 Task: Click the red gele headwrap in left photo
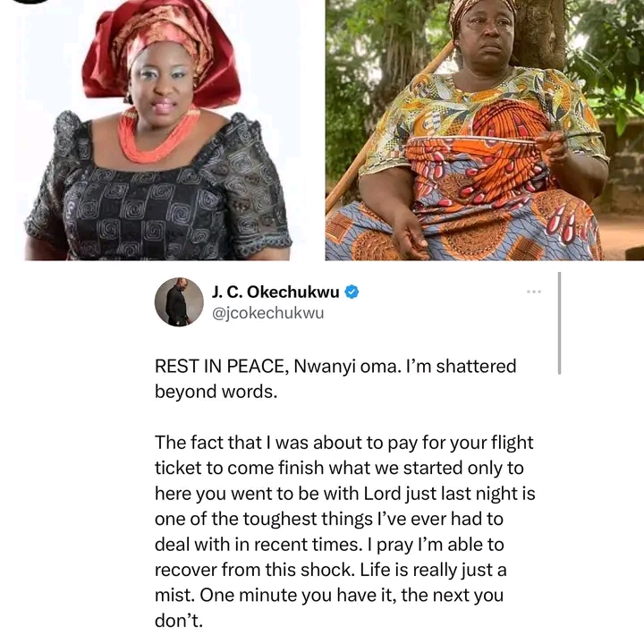point(160,51)
